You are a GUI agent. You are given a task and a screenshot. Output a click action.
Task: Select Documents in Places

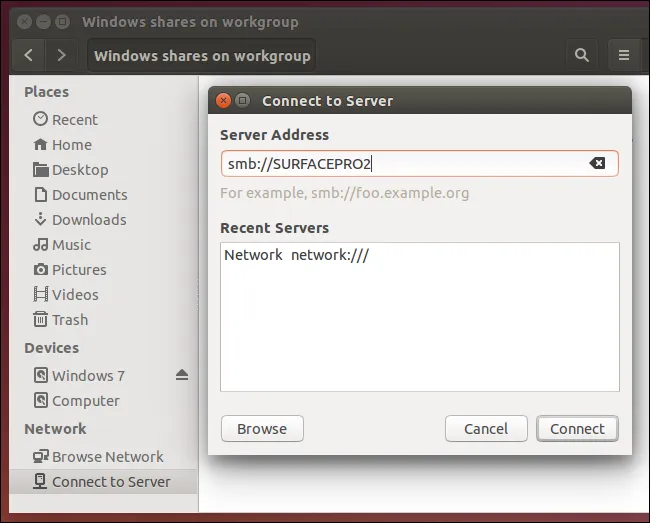(89, 194)
